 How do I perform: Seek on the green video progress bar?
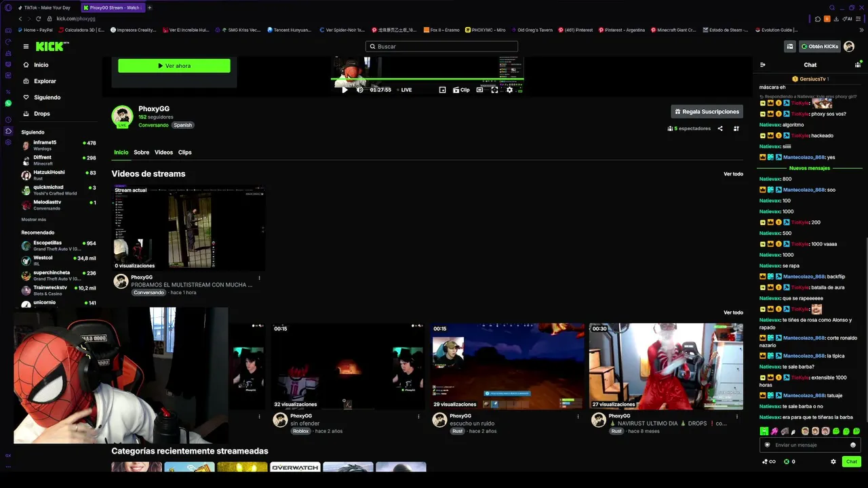(427, 79)
